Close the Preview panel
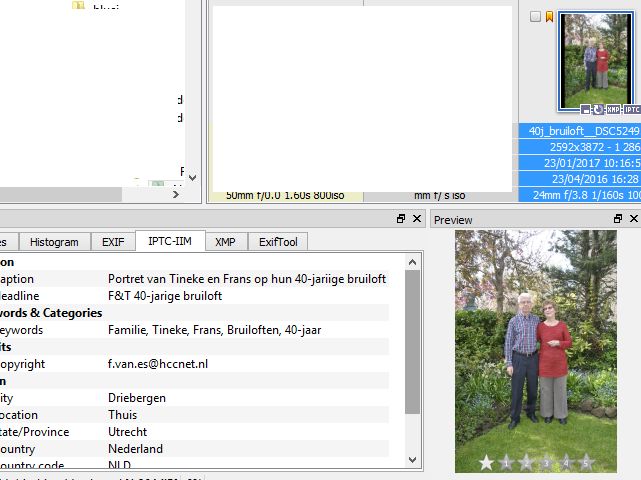The image size is (641, 480). (x=634, y=219)
